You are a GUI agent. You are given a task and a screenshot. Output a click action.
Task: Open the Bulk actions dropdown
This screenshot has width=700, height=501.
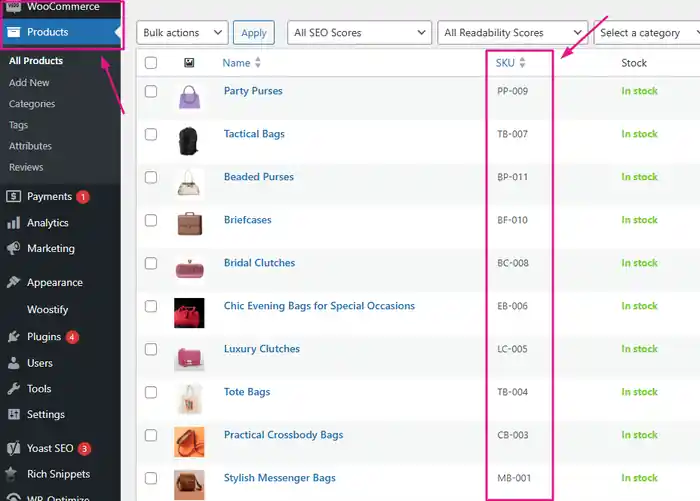182,33
